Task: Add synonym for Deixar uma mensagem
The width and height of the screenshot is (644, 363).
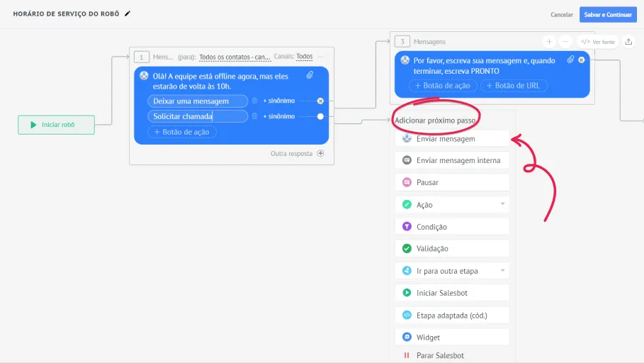Action: point(279,101)
